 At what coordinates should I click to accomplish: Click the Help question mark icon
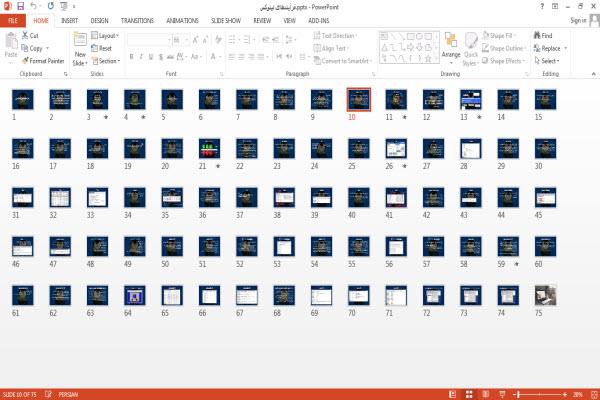pos(542,7)
